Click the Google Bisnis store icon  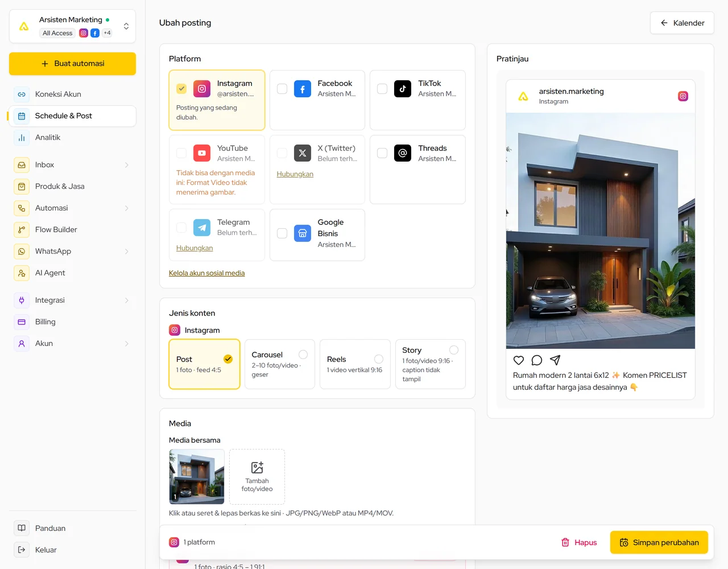(x=303, y=233)
